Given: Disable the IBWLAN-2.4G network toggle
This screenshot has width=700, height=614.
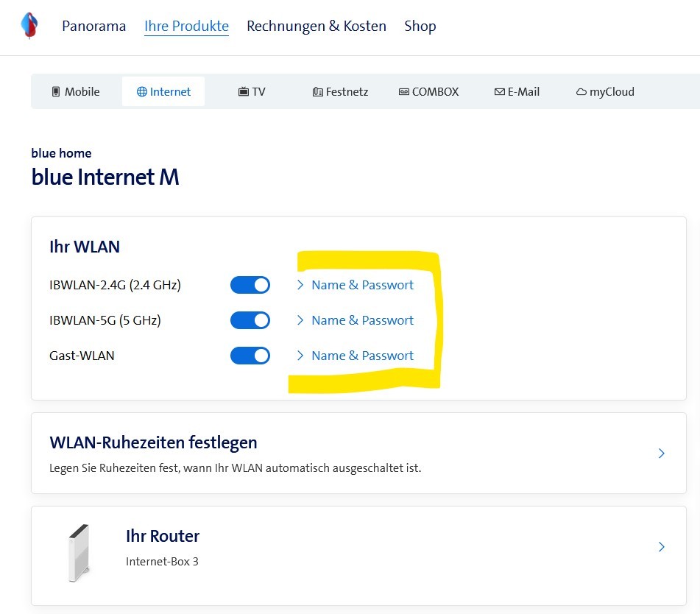Looking at the screenshot, I should (x=250, y=285).
